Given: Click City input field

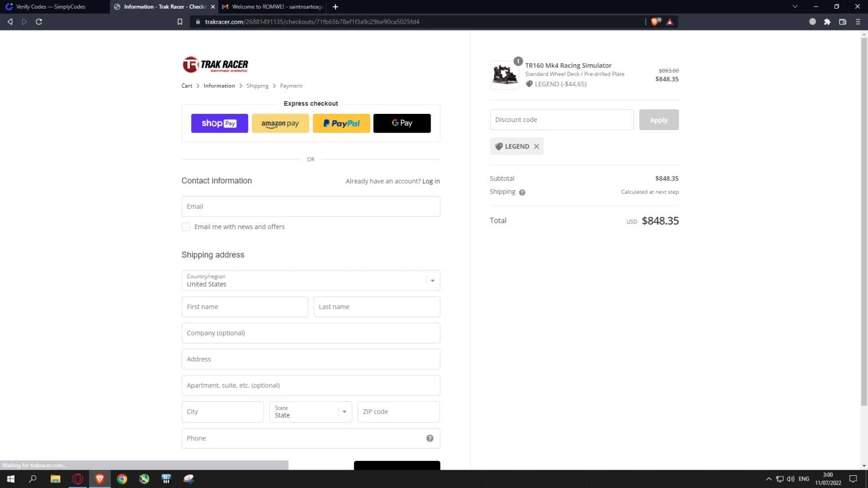Looking at the screenshot, I should pyautogui.click(x=223, y=412).
